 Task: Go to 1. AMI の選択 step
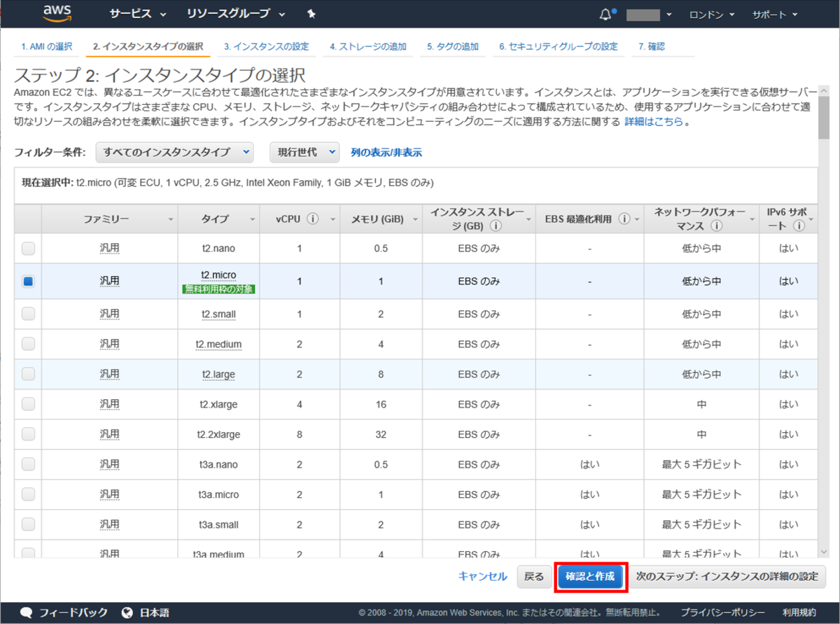pos(46,47)
